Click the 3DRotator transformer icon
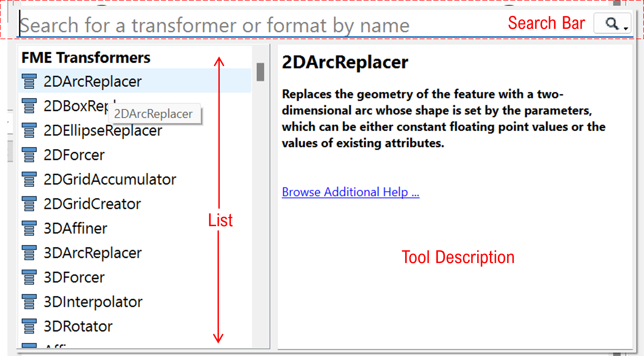 (29, 326)
